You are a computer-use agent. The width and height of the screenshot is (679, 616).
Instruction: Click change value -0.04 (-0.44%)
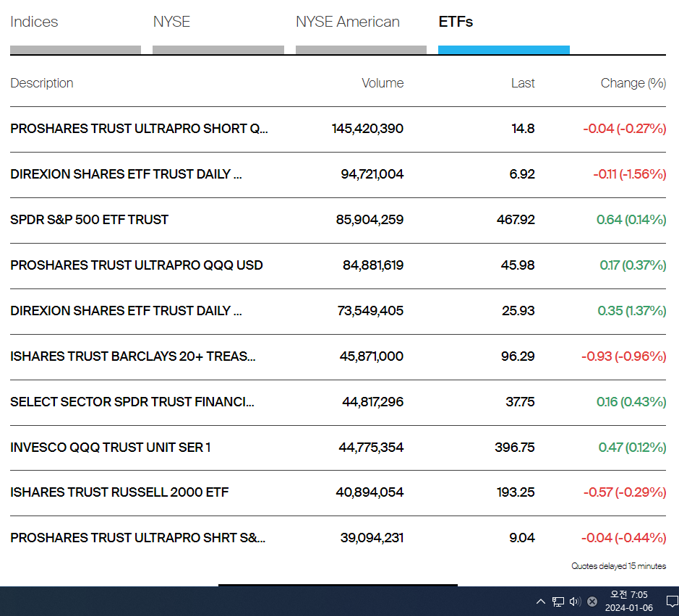pyautogui.click(x=623, y=538)
